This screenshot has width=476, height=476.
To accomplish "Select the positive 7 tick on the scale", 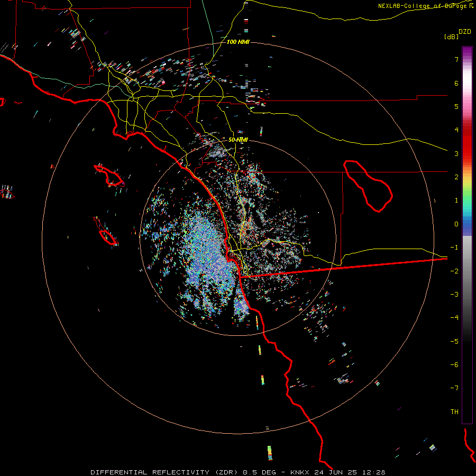I will [456, 59].
